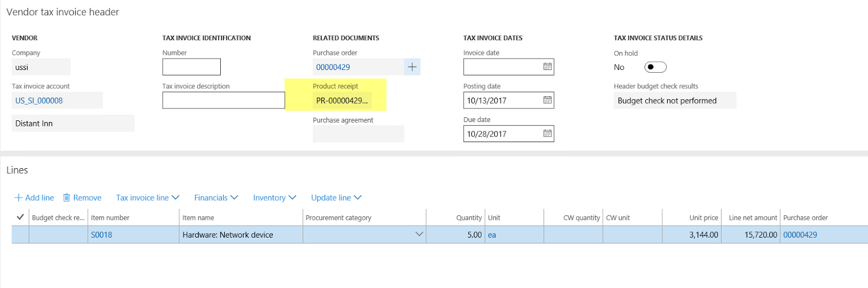Click the trash icon for Remove
868x288 pixels.
(x=67, y=198)
